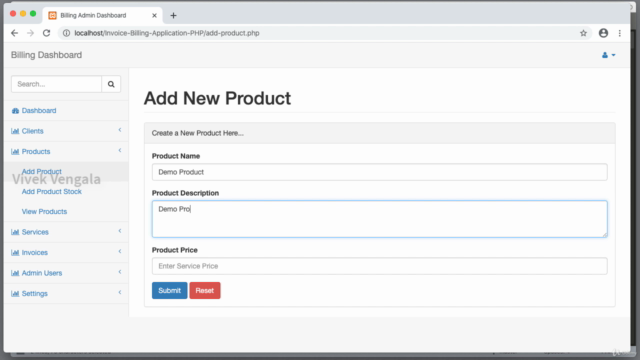Click the browser back arrow
The width and height of the screenshot is (640, 360).
tap(15, 33)
